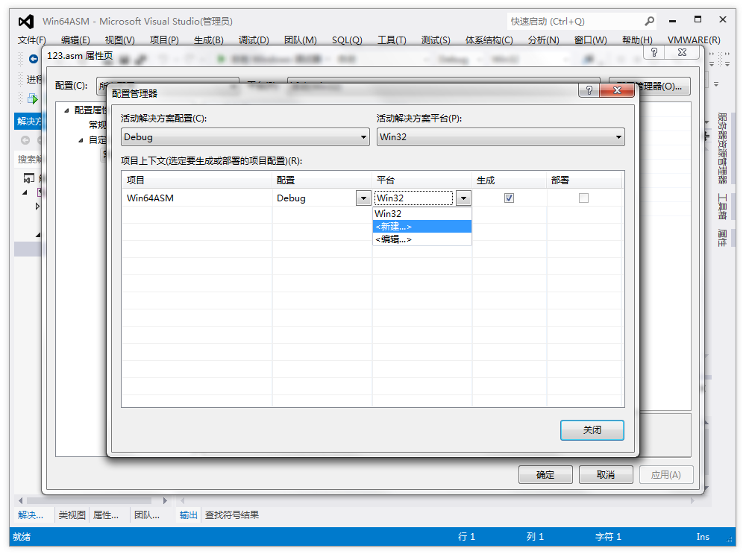The image size is (749, 560).
Task: Switch to the 解决... bottom tab
Action: coord(31,515)
